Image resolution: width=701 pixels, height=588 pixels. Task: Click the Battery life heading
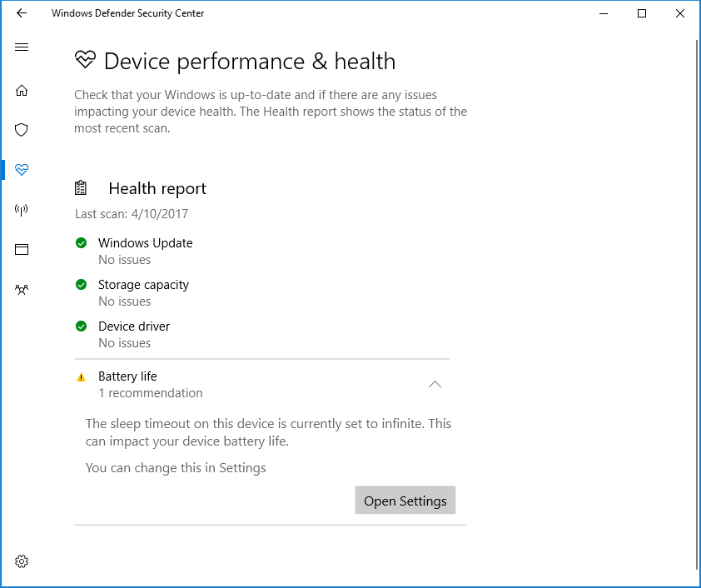tap(127, 376)
